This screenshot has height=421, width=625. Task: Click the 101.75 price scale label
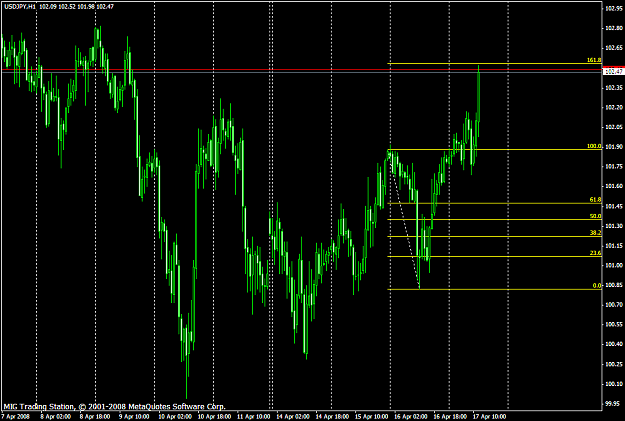(614, 167)
